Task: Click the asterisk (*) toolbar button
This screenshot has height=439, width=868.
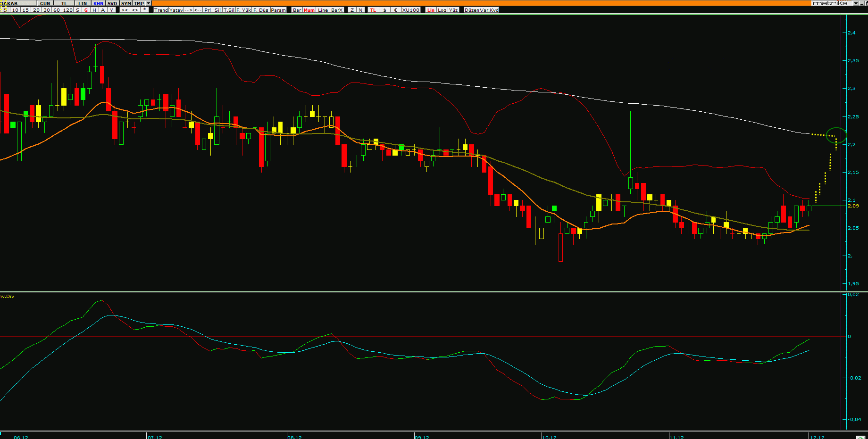Action: tap(145, 10)
